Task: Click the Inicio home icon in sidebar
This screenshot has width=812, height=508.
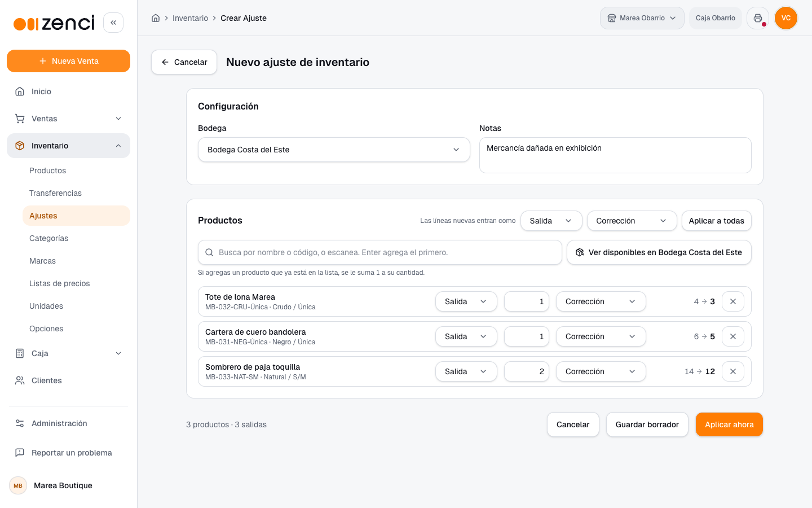Action: (x=20, y=91)
